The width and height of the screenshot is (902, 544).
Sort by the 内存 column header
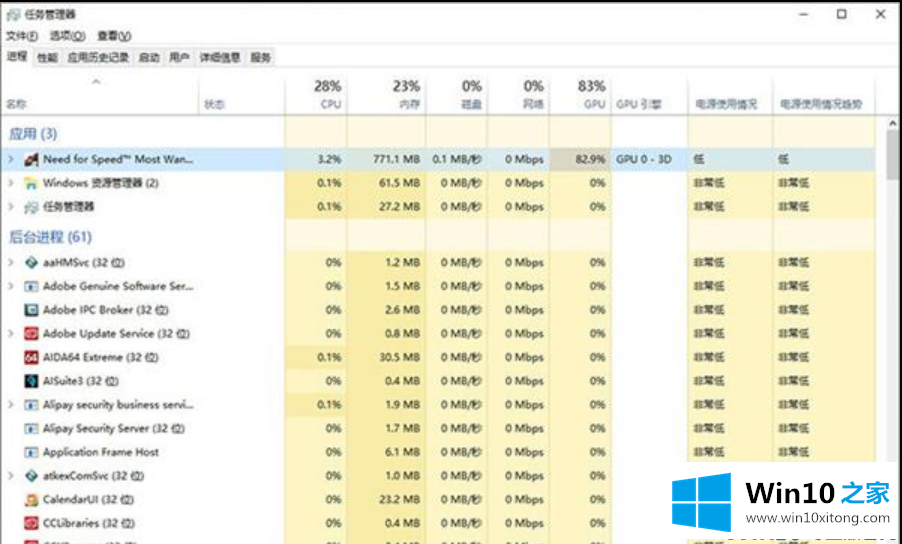pos(387,94)
